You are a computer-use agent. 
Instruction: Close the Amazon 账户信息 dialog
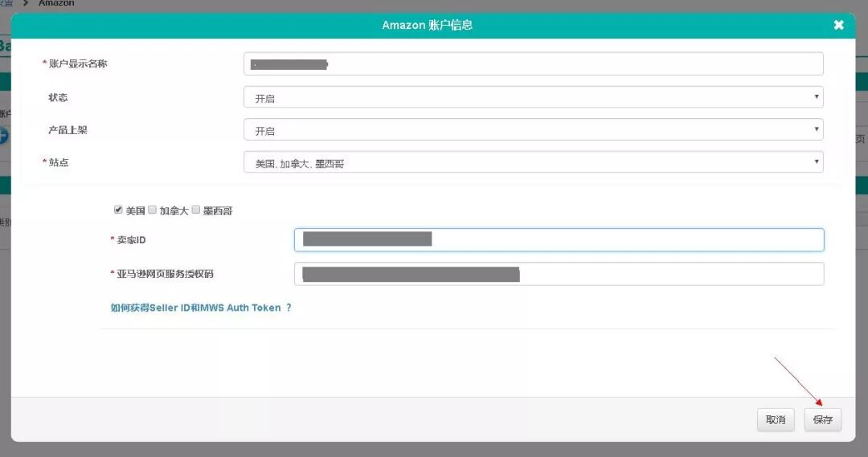838,25
